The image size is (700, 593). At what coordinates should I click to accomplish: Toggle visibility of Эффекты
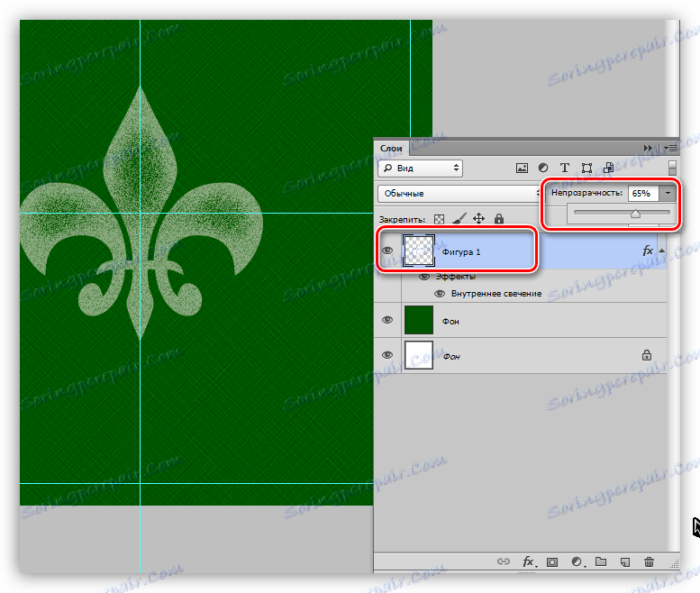pos(423,277)
